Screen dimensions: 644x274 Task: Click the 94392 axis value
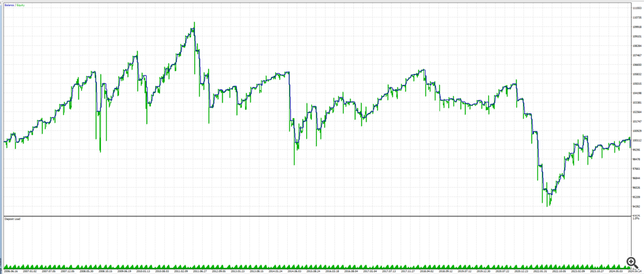click(x=636, y=207)
